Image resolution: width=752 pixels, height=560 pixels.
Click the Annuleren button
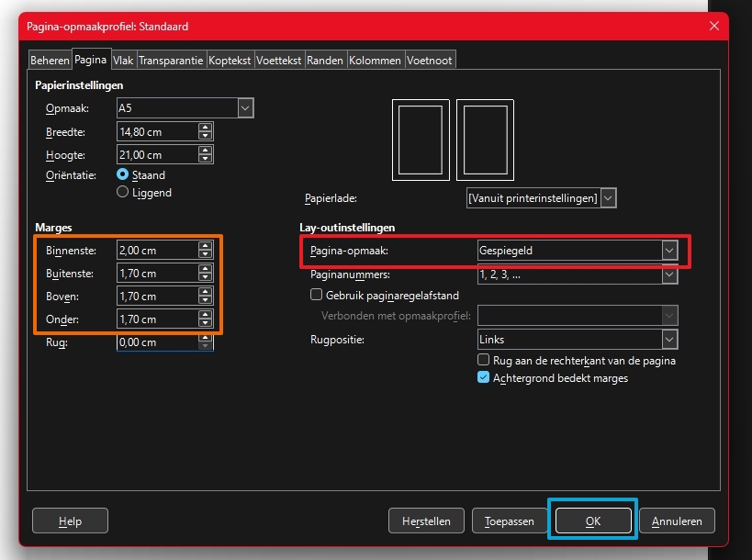click(x=677, y=521)
